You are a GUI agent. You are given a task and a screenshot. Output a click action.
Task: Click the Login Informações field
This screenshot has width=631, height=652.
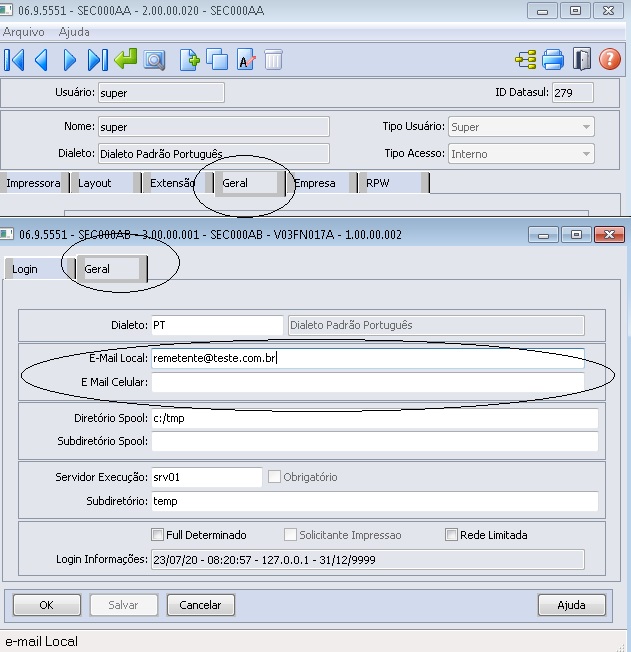click(x=368, y=560)
